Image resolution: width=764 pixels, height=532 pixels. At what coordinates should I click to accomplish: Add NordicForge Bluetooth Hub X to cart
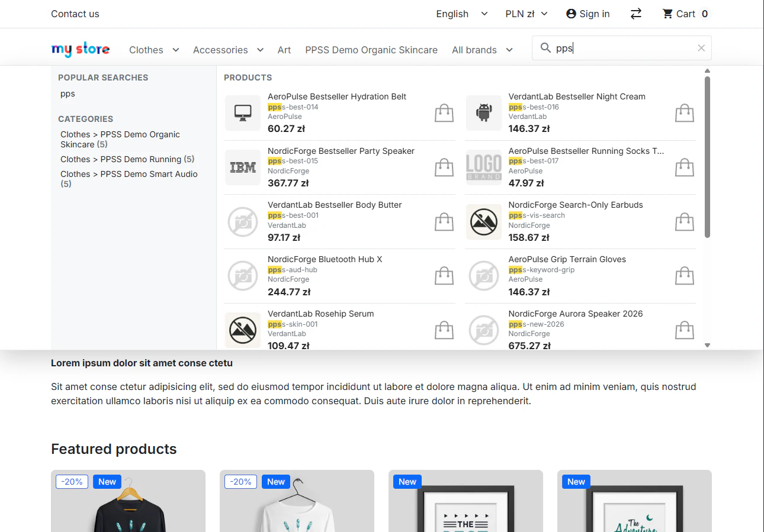coord(444,276)
